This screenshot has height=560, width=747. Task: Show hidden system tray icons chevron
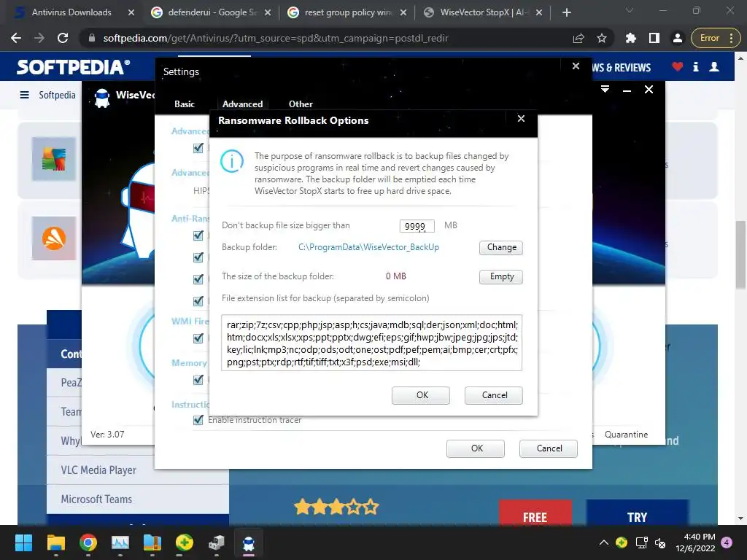pos(603,542)
